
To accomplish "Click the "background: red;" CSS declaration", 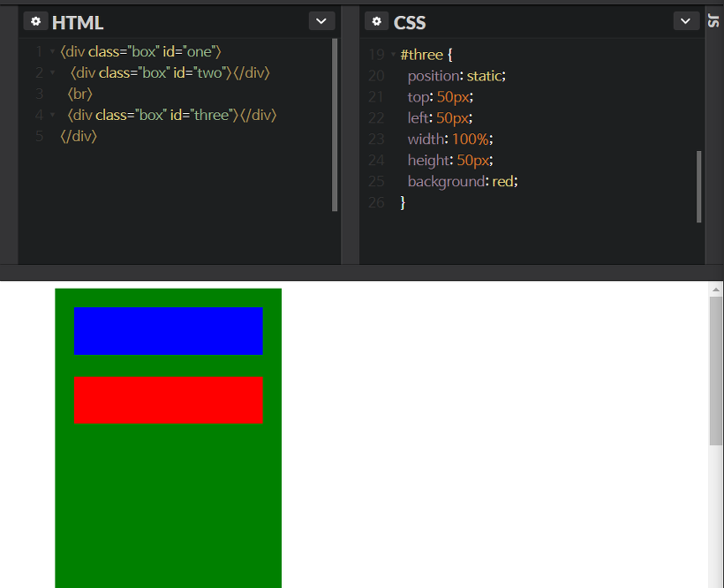I will point(463,181).
